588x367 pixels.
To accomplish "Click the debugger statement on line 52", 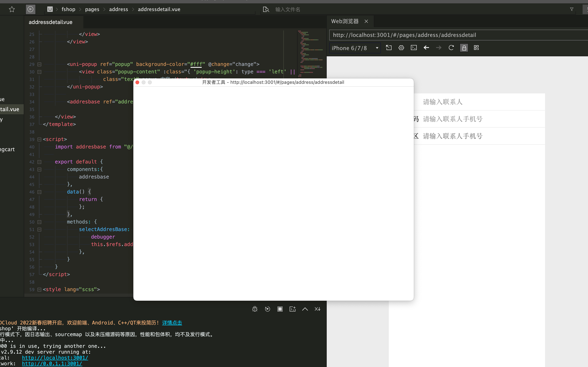I will [x=103, y=237].
